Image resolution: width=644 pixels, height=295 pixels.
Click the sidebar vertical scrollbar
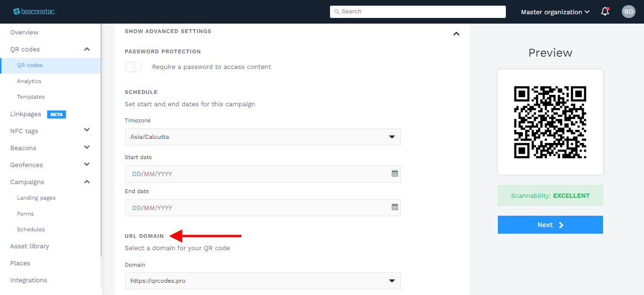point(101,142)
